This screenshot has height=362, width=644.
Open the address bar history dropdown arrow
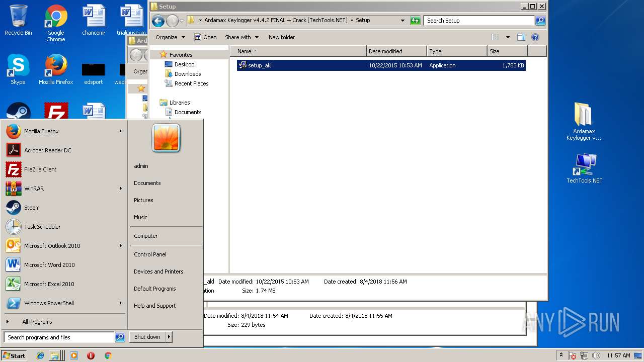pyautogui.click(x=403, y=21)
